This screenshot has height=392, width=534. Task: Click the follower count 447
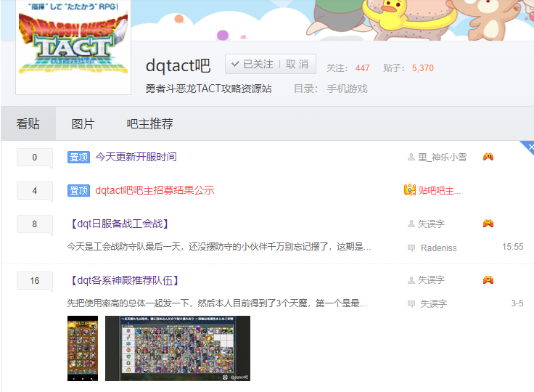pyautogui.click(x=362, y=68)
